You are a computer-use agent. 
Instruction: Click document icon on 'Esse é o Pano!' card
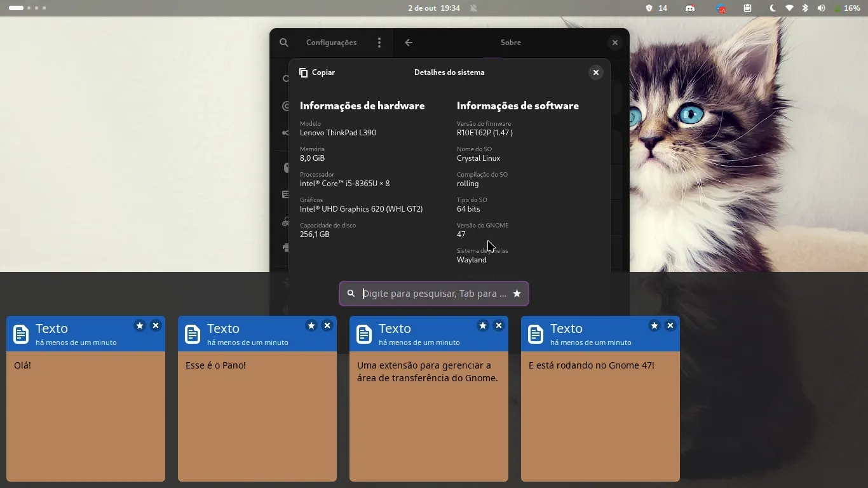[193, 334]
